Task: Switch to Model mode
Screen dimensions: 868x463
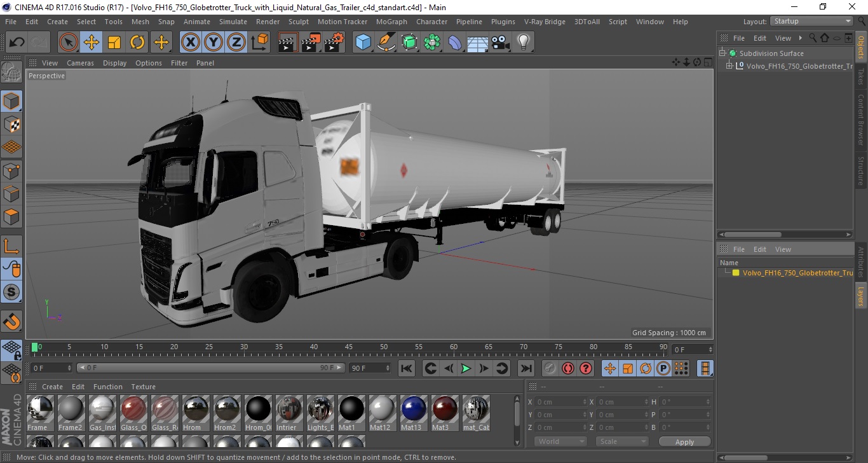Action: tap(11, 101)
